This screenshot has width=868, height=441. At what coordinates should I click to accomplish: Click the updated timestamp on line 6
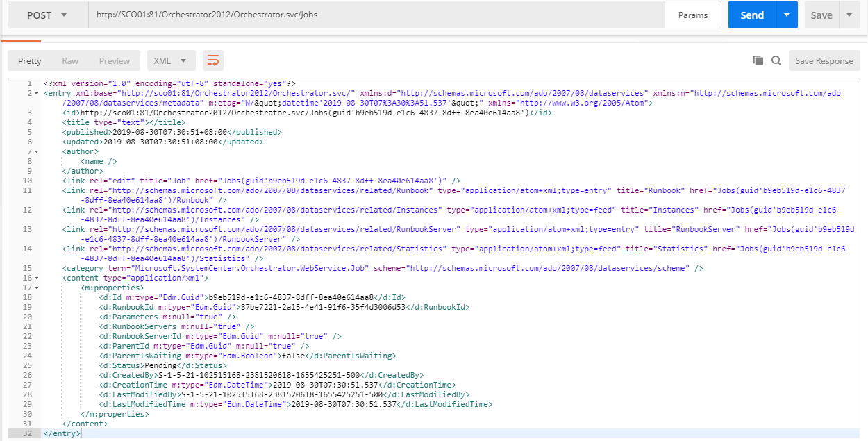pyautogui.click(x=159, y=142)
